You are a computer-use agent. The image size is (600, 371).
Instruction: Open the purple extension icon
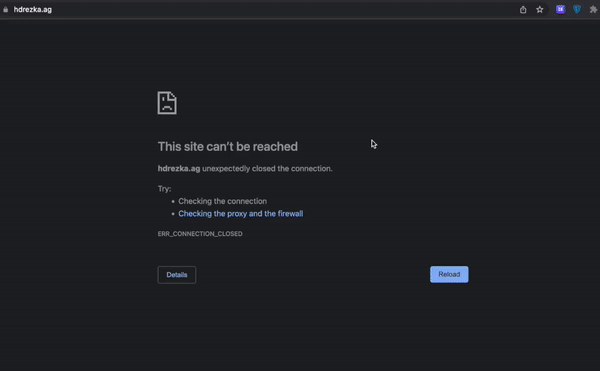click(x=561, y=10)
